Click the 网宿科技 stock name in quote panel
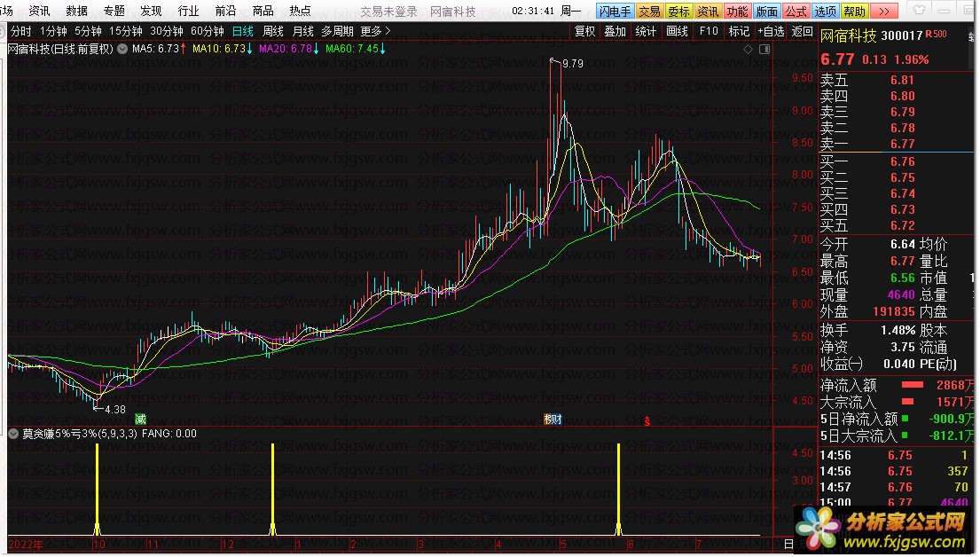The width and height of the screenshot is (980, 557). [849, 35]
